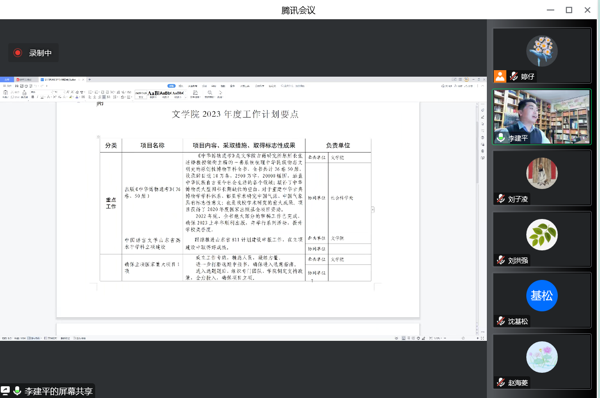
Task: Click the red recording indicator icon
Action: coord(18,53)
